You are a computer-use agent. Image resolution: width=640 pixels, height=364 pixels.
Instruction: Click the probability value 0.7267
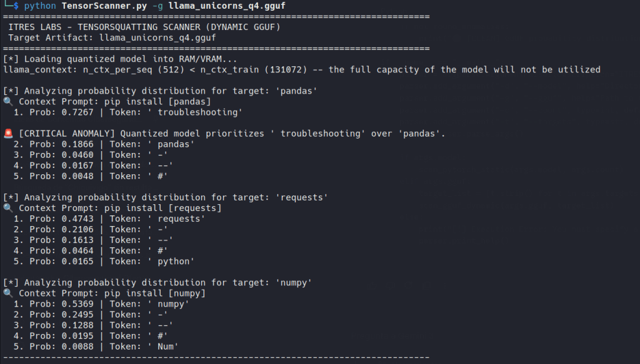point(88,112)
